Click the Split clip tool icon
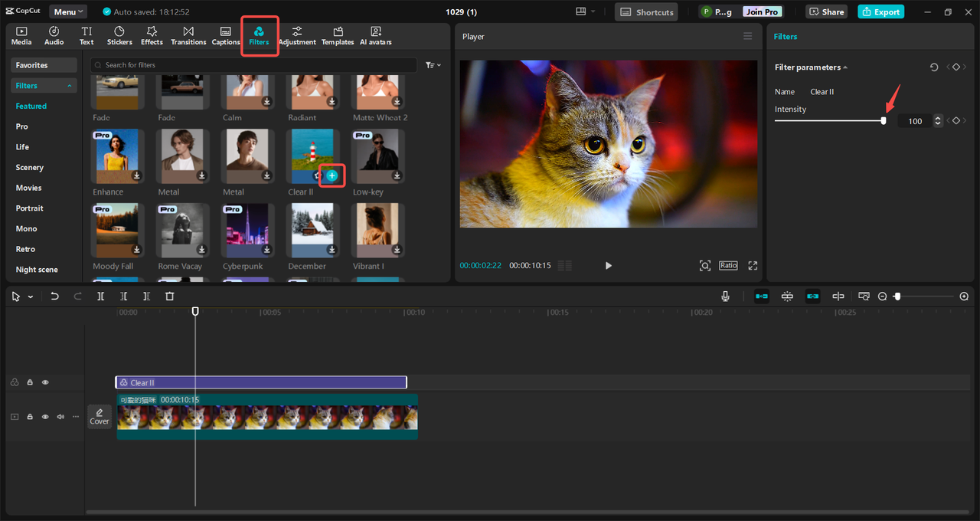The width and height of the screenshot is (980, 521). tap(100, 297)
